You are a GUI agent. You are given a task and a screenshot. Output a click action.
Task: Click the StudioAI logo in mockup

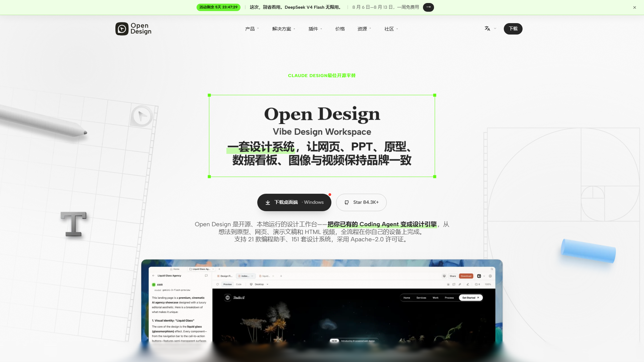[234, 298]
